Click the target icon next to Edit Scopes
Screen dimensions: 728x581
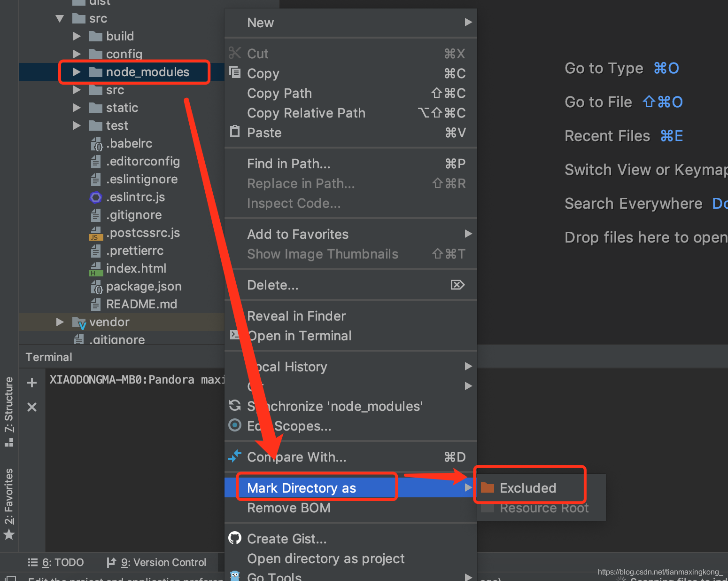[x=235, y=426]
